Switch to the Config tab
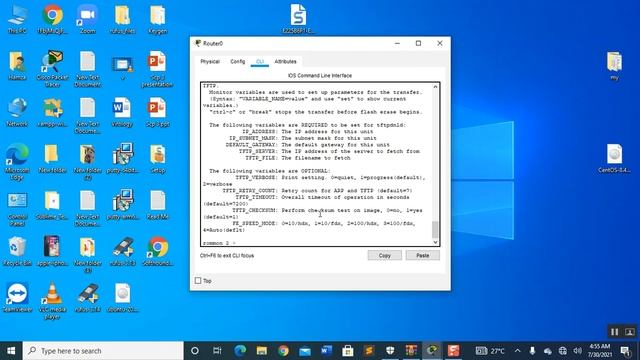 [x=238, y=62]
